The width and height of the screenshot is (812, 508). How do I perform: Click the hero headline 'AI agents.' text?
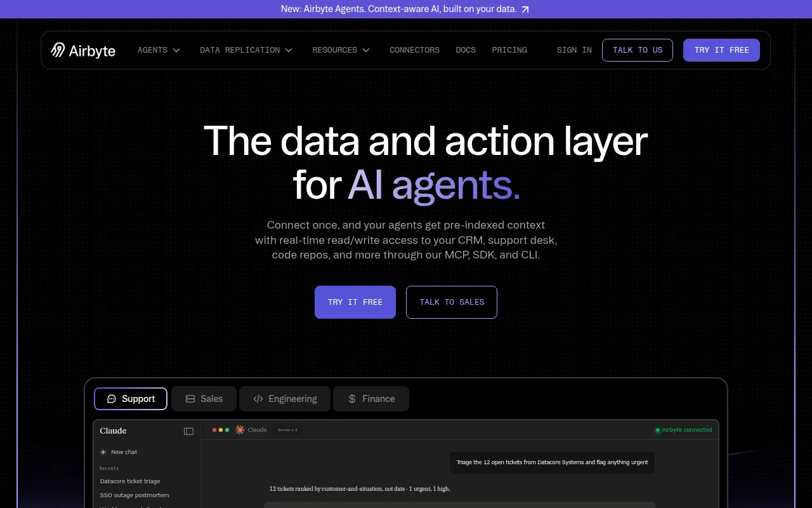tap(435, 185)
